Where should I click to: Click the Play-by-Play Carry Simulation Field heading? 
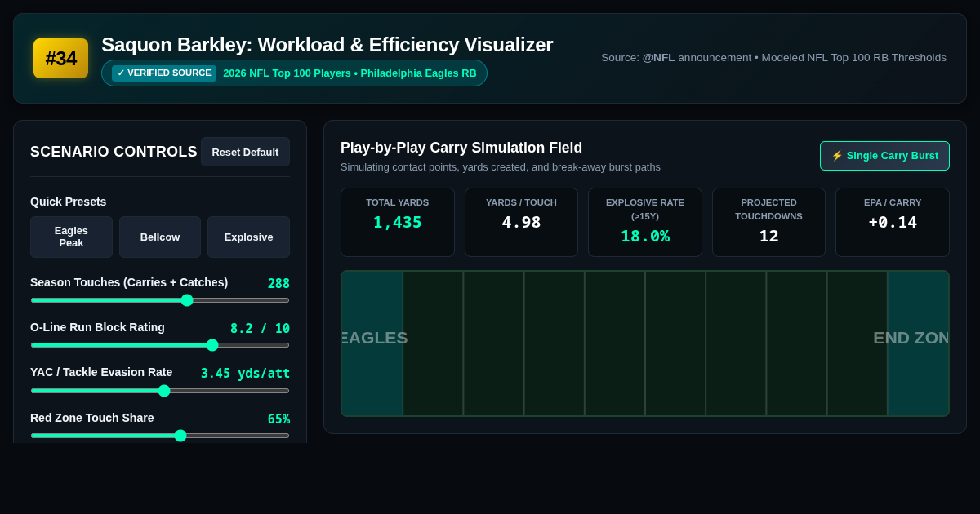[461, 148]
